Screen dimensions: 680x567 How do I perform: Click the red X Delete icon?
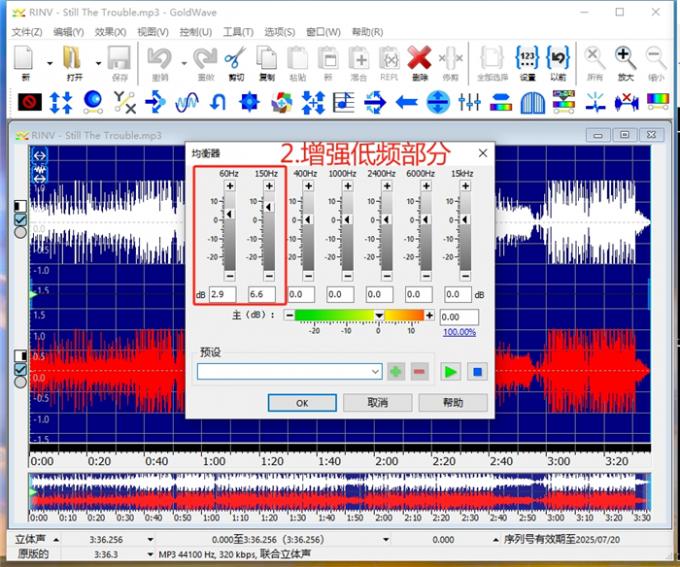[419, 58]
